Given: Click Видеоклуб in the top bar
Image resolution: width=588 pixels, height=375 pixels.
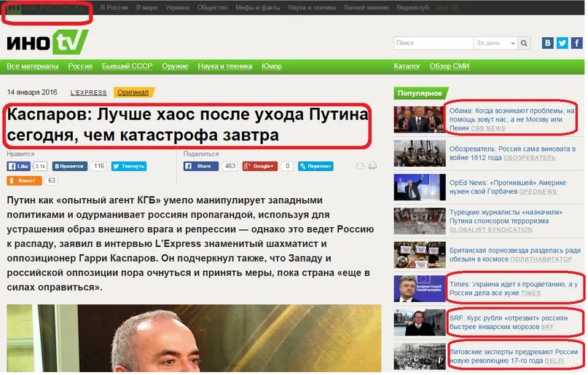Looking at the screenshot, I should 412,7.
